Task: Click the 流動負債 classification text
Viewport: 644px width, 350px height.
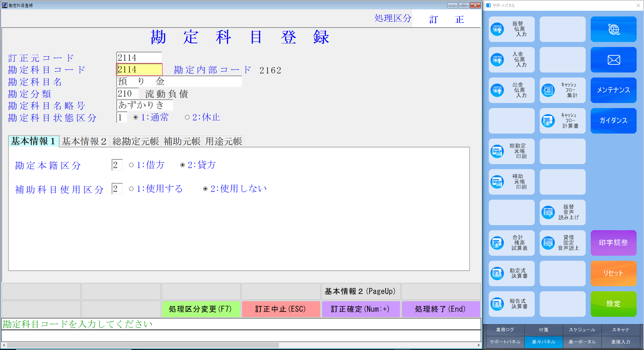Action: tap(167, 94)
